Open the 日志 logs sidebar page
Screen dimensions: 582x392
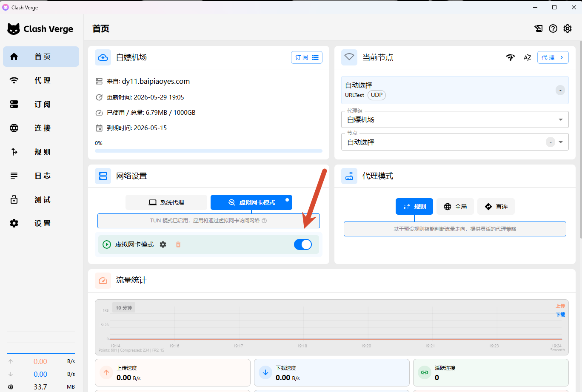pos(41,176)
